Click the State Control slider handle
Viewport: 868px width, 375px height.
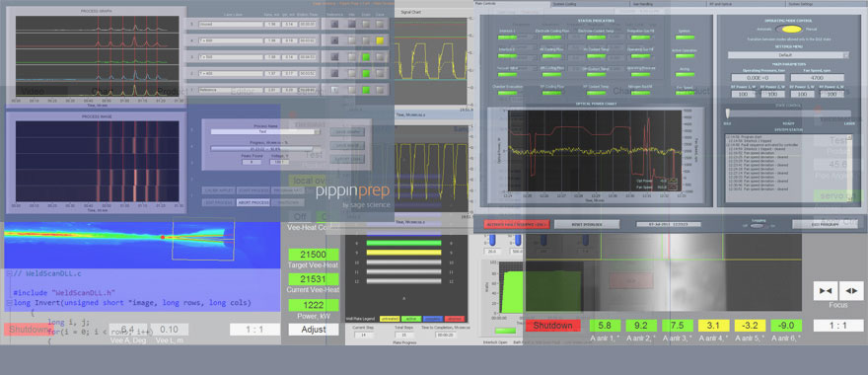point(727,112)
